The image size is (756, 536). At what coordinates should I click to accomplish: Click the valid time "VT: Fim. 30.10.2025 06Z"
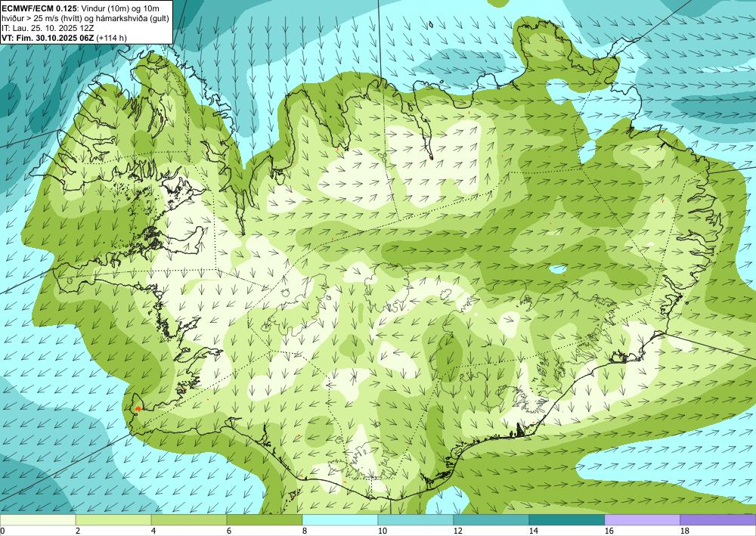[x=48, y=38]
